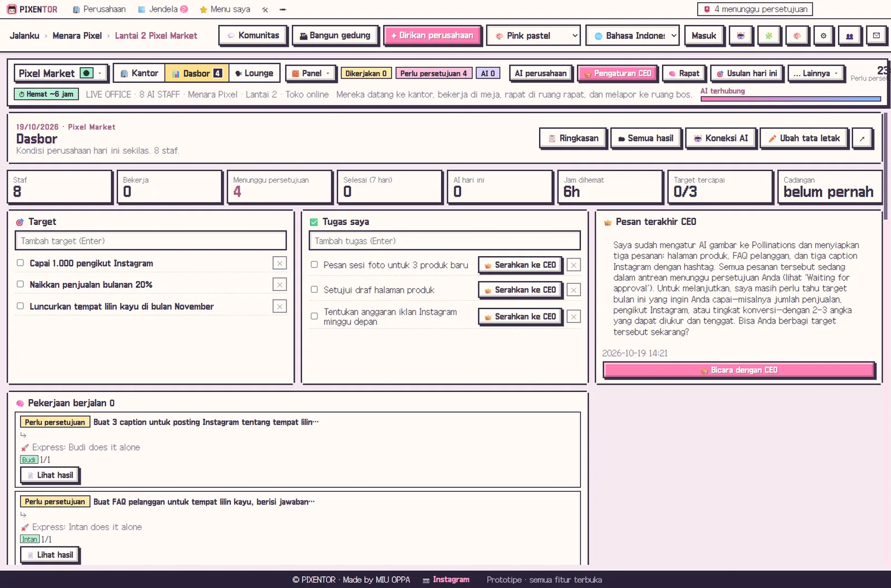Switch to the Lounge tab

pyautogui.click(x=254, y=73)
